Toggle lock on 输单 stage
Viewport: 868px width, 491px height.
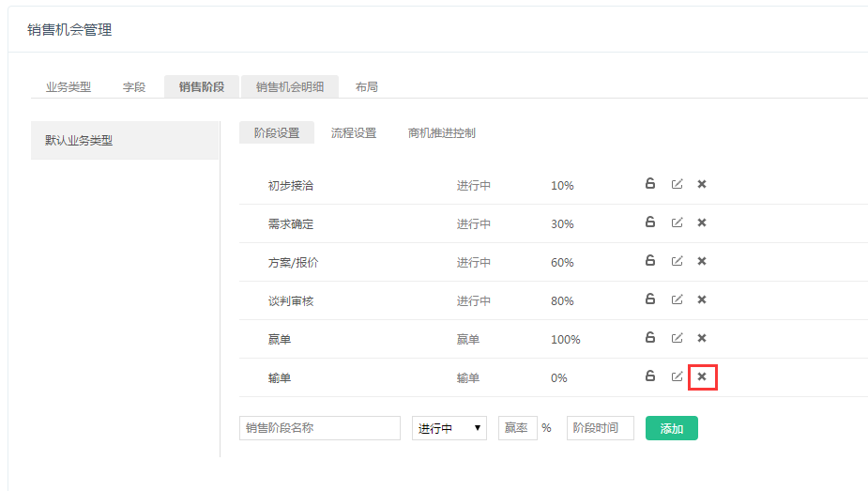pyautogui.click(x=649, y=376)
